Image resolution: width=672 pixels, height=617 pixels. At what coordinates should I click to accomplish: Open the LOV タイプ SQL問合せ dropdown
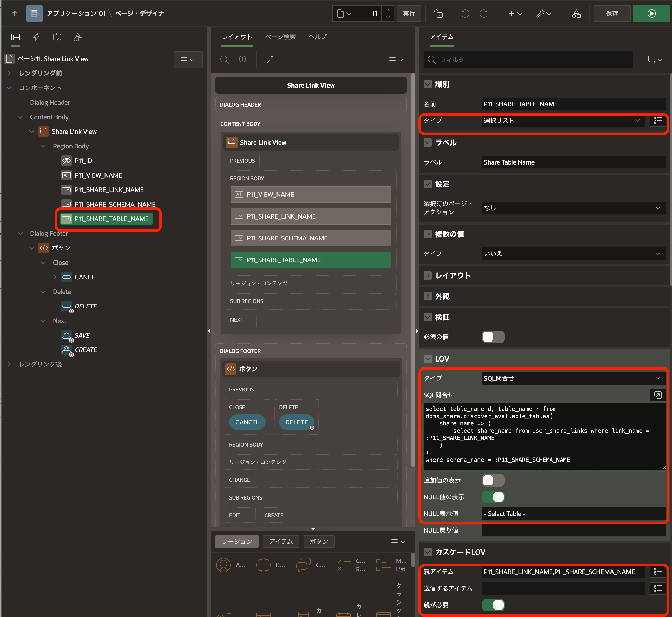[x=573, y=378]
